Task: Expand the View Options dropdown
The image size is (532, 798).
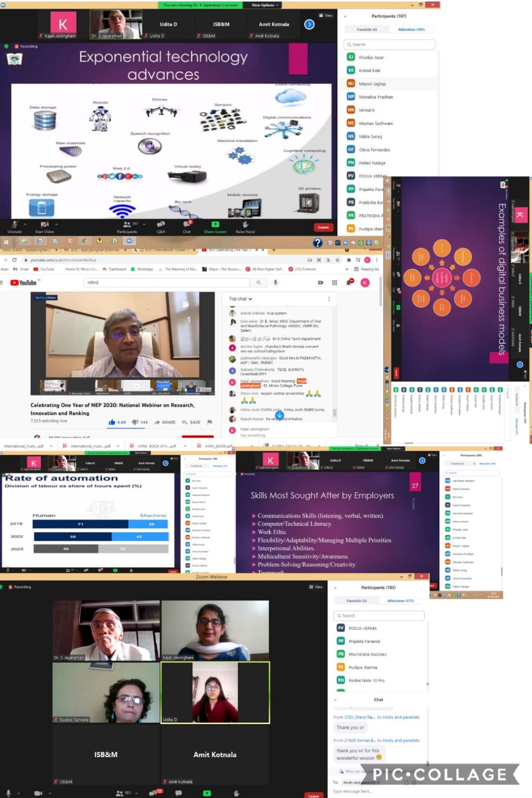Action: [x=265, y=5]
